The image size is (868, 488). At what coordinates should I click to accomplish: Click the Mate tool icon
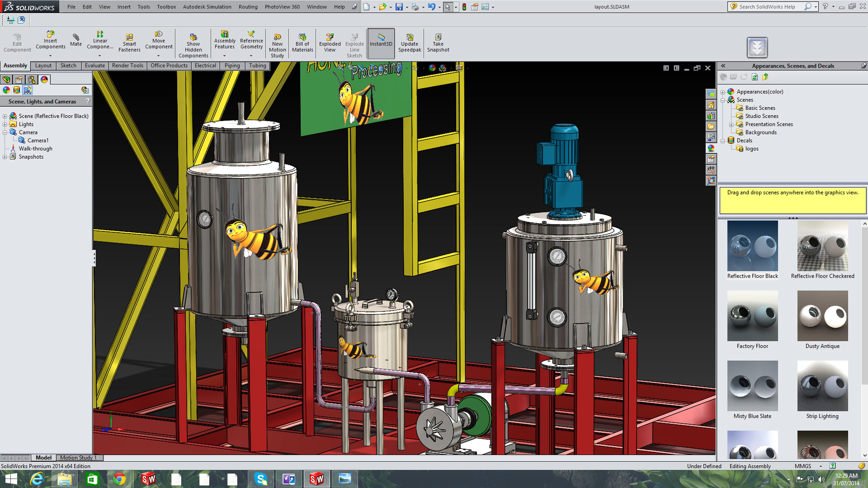coord(75,38)
